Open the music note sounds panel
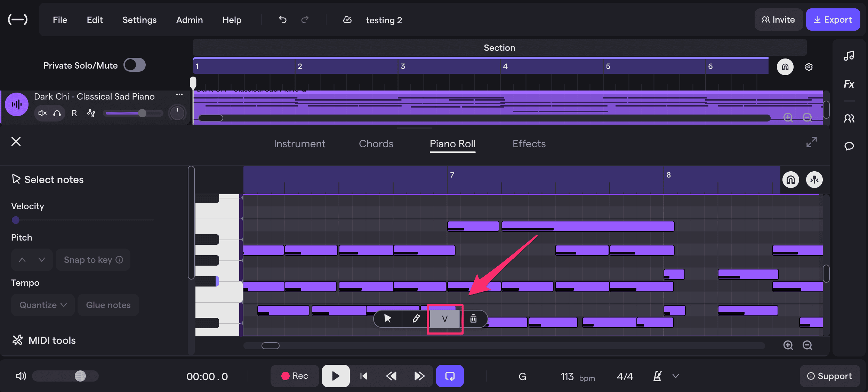Screen dimensions: 868x392 pos(849,56)
